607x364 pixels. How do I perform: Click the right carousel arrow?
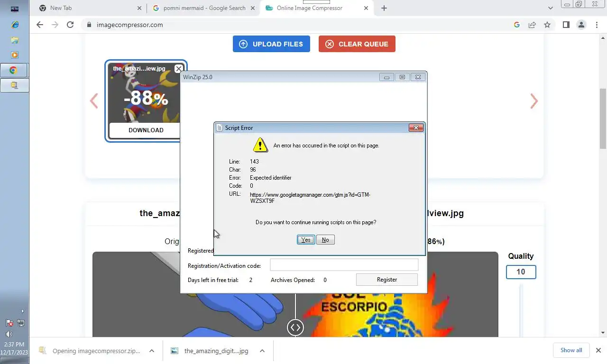tap(534, 101)
